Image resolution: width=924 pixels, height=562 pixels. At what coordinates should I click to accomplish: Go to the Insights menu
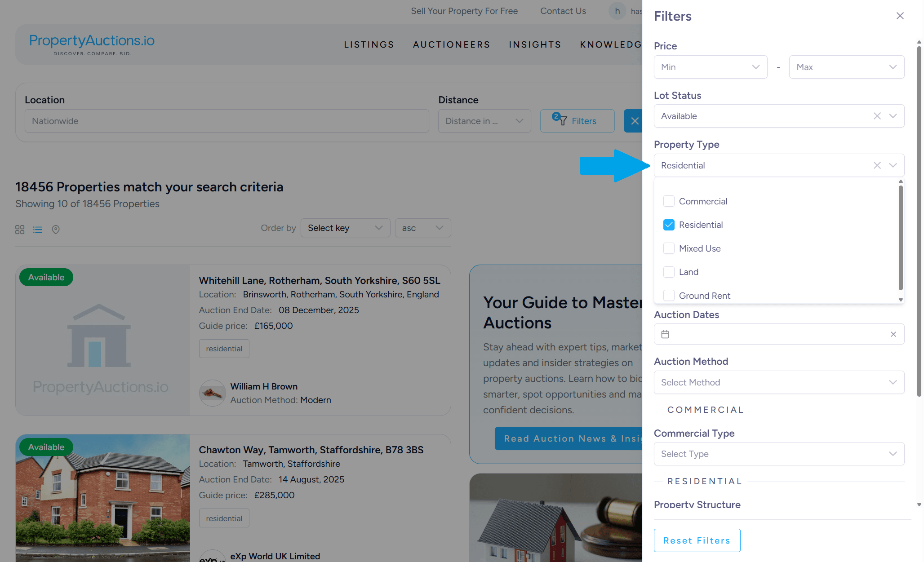pyautogui.click(x=535, y=44)
